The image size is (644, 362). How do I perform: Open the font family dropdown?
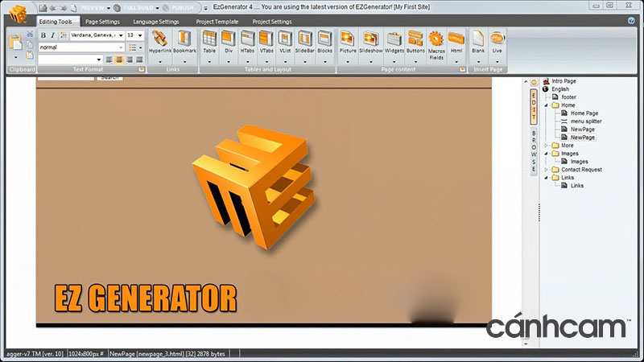[121, 35]
